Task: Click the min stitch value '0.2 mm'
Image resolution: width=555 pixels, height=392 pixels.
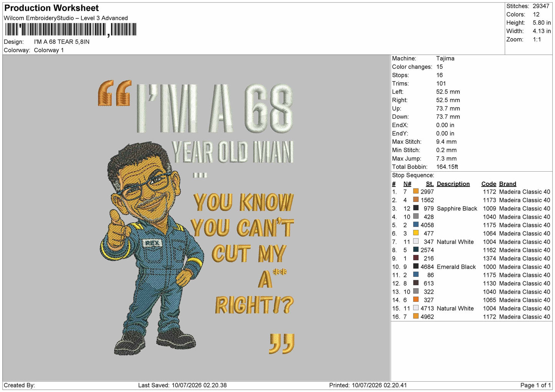Action: coord(446,150)
